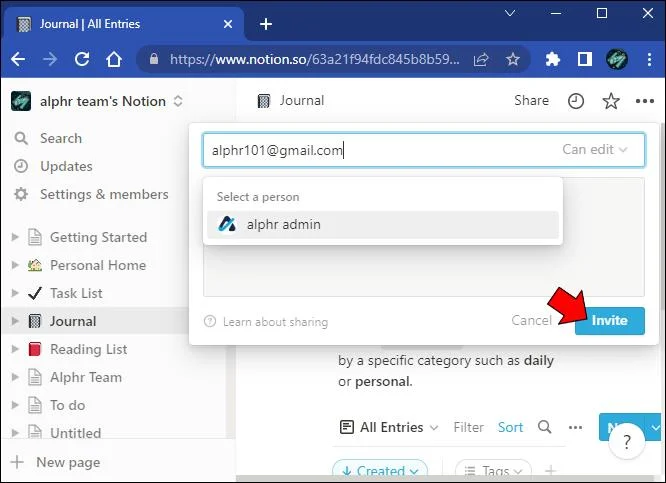Open the Can edit permission dropdown
Screen dimensions: 666x483
coord(595,150)
